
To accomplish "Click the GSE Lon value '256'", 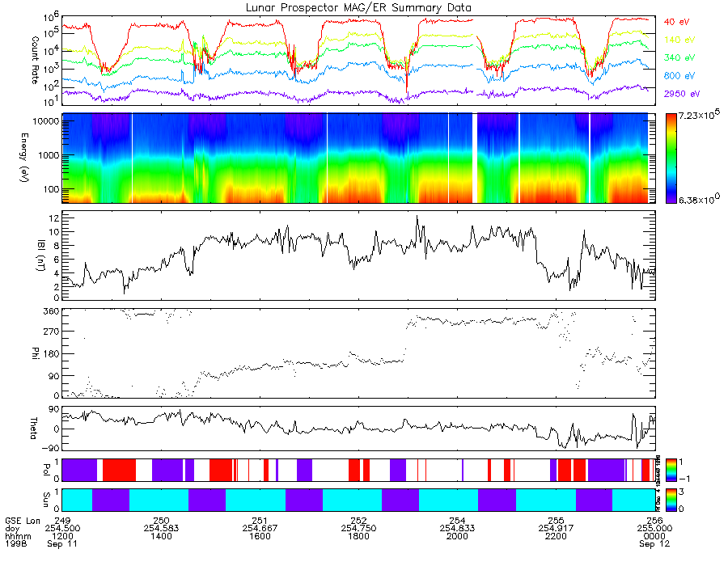I will [654, 521].
